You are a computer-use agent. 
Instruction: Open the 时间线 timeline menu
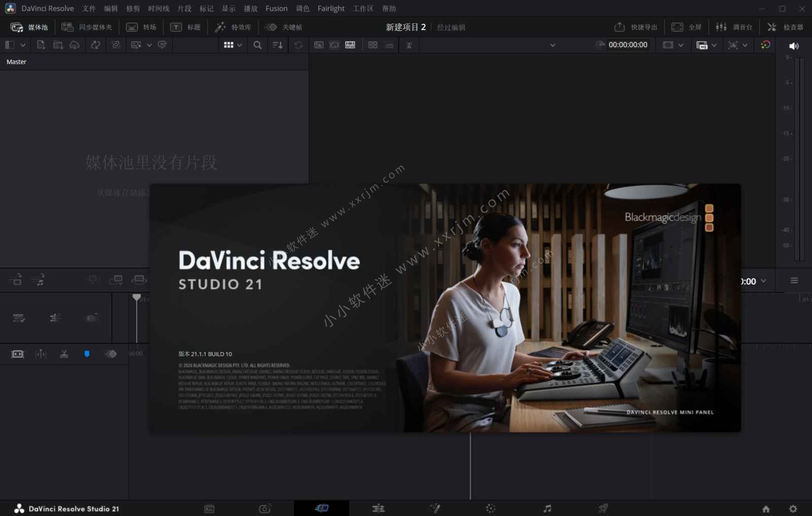pos(158,9)
